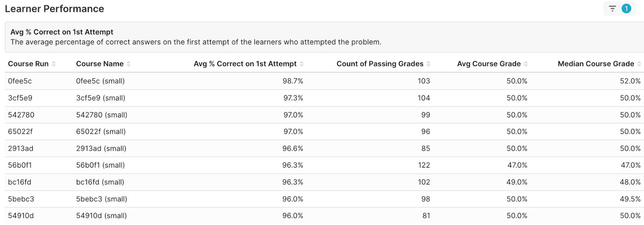The image size is (644, 225).
Task: Click course name 3cf5e9 (small)
Action: [101, 98]
